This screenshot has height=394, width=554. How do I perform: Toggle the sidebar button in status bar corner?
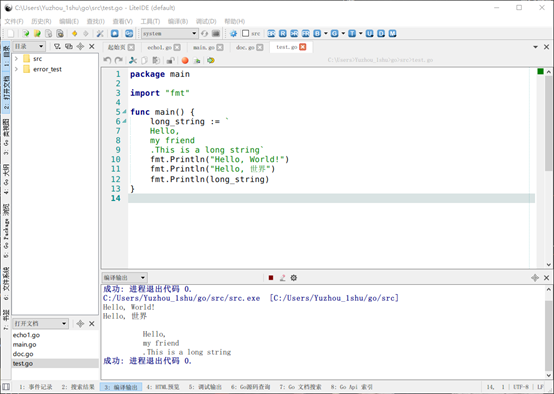coord(6,387)
